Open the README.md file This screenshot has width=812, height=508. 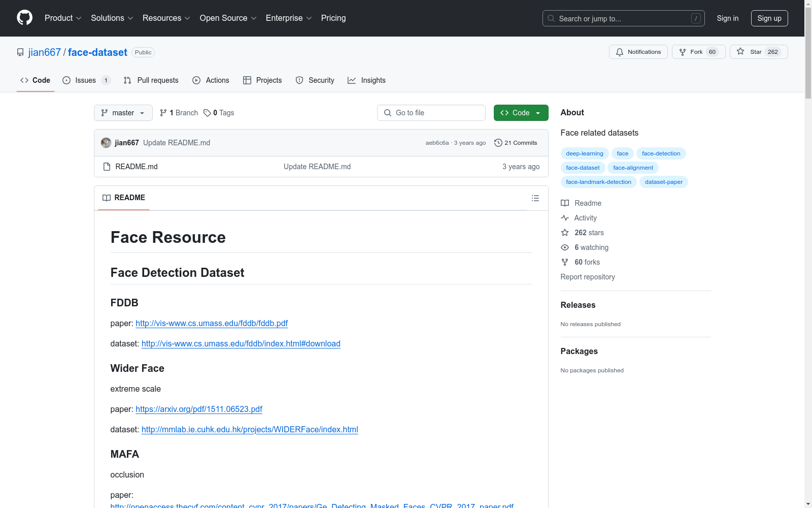[137, 167]
